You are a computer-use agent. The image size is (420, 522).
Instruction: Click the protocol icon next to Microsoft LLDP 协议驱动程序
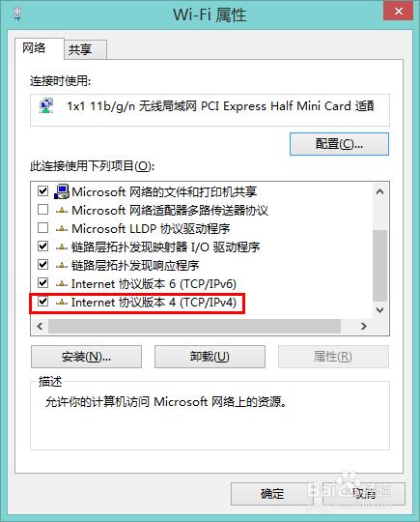point(62,229)
